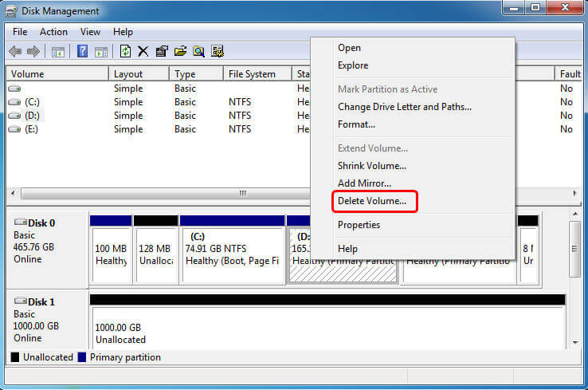Open the Action menu

click(x=53, y=32)
